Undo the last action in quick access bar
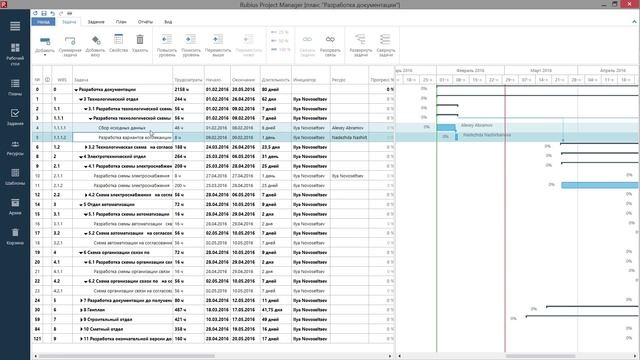The width and height of the screenshot is (640, 360). pyautogui.click(x=52, y=13)
